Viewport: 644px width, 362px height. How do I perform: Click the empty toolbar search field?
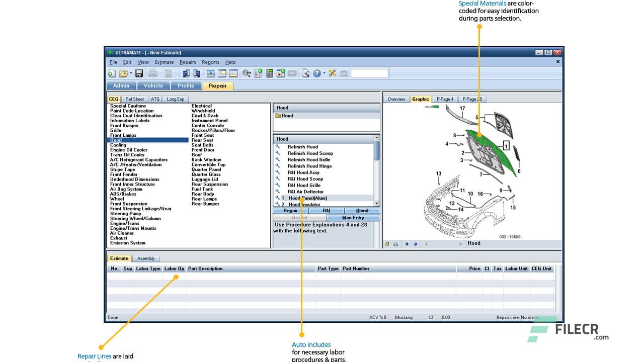coord(369,73)
